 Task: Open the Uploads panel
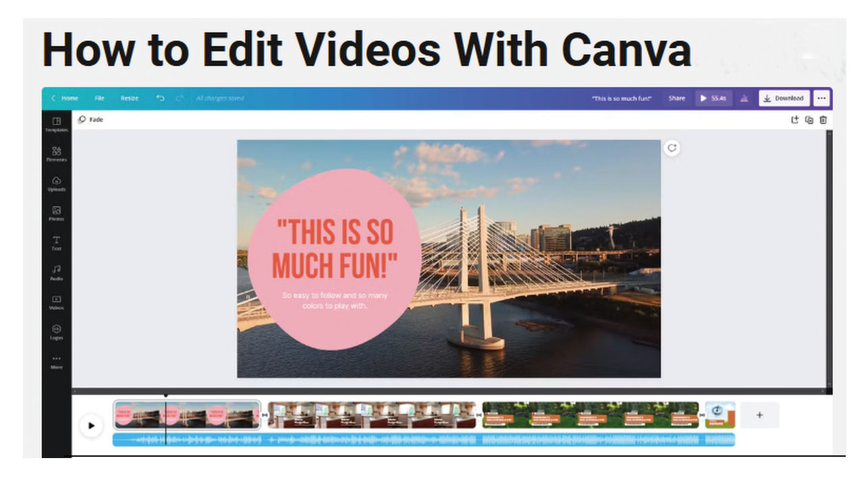click(x=57, y=184)
